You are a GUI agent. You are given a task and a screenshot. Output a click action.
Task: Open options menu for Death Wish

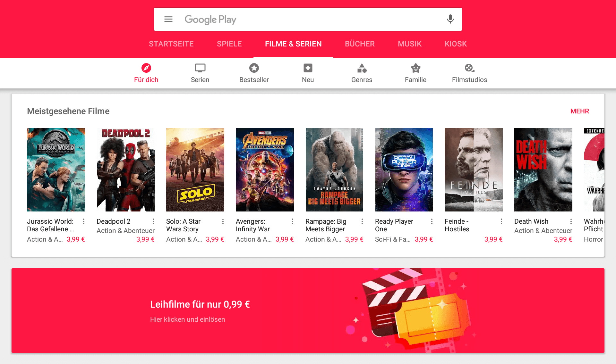(571, 221)
